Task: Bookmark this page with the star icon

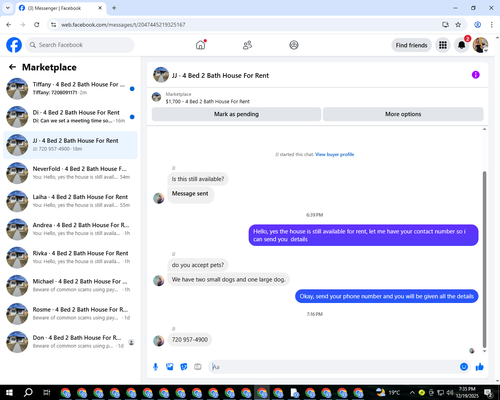Action: tap(458, 25)
